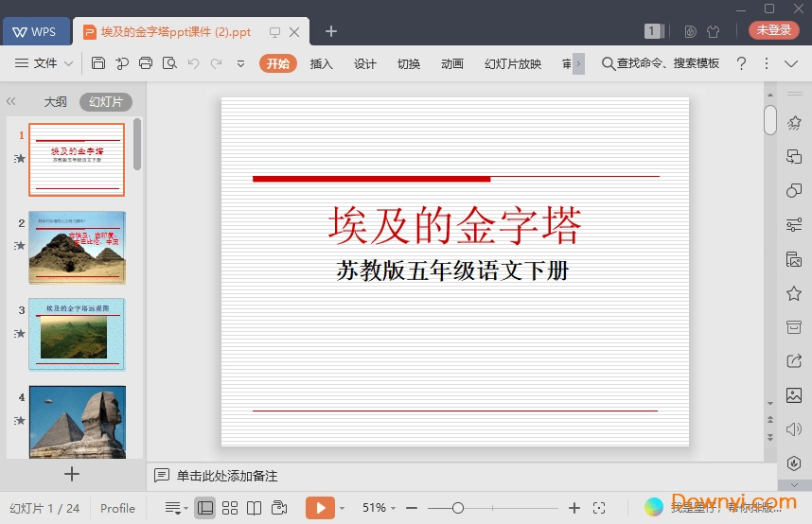Switch to Slide Sorter view icon
Screen dimensions: 812x524
pyautogui.click(x=229, y=508)
